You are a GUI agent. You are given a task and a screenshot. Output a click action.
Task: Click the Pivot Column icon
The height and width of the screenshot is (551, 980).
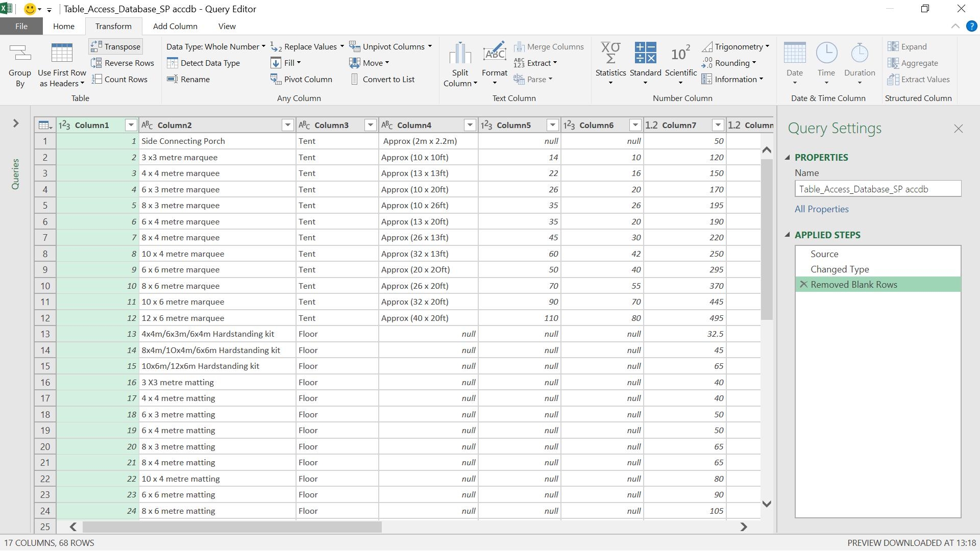(x=276, y=79)
